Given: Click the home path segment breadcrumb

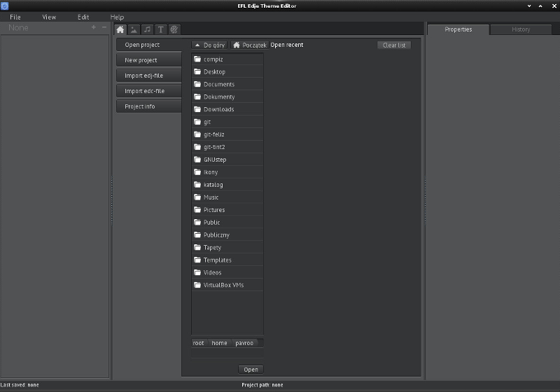Looking at the screenshot, I should click(219, 343).
